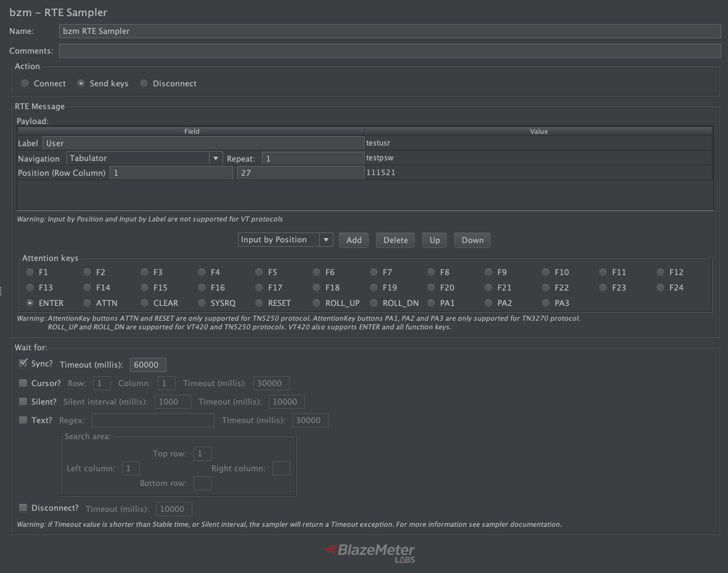This screenshot has height=573, width=728.
Task: Click the Name input field
Action: tap(390, 31)
